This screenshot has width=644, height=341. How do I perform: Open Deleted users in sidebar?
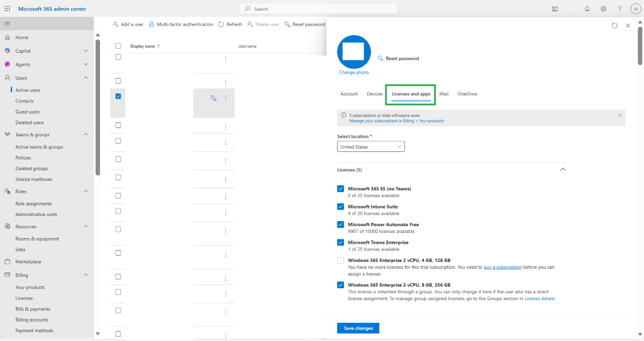[30, 122]
